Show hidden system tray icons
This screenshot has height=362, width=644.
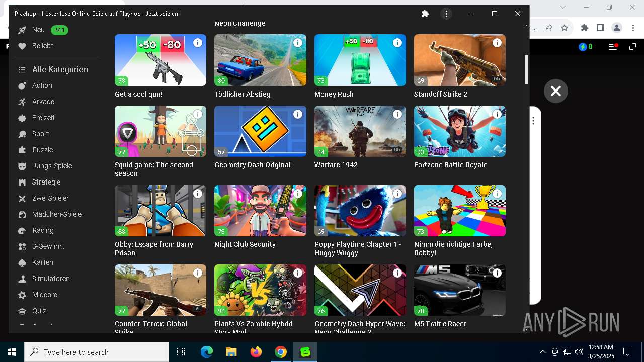tap(542, 352)
